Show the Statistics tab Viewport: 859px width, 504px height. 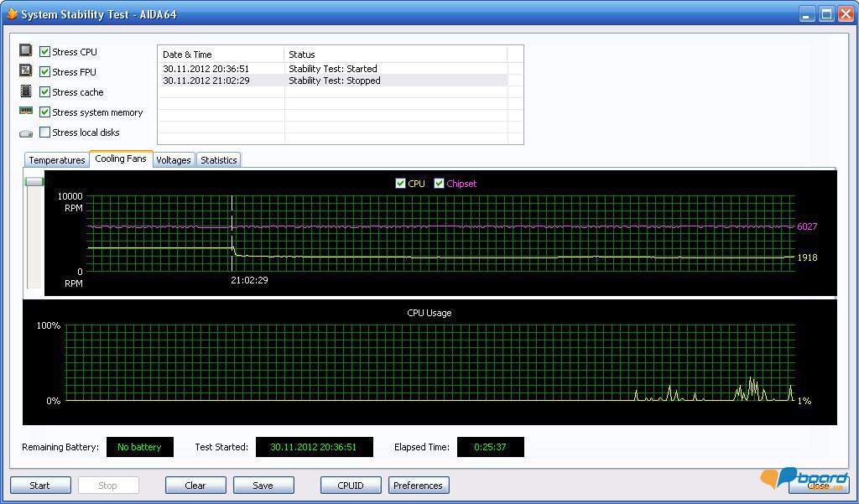click(219, 160)
